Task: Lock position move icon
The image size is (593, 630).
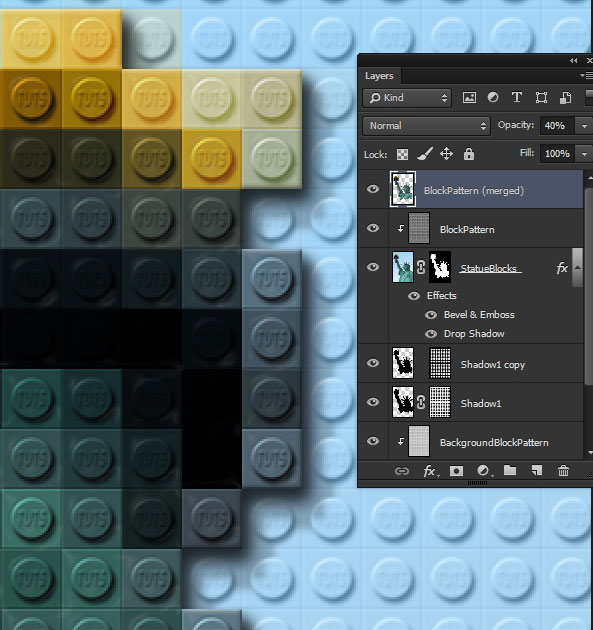Action: tap(446, 154)
